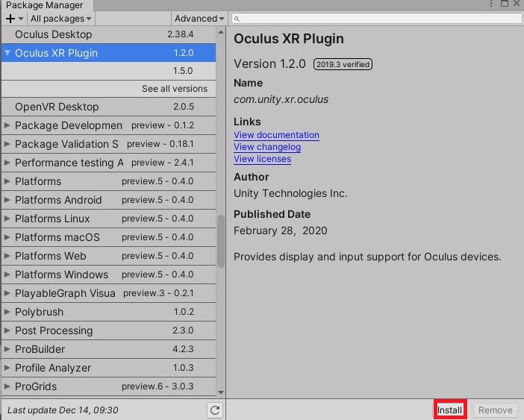Collapse the Oculus XR Plugin versions
Viewport: 524px width, 420px height.
coord(7,52)
